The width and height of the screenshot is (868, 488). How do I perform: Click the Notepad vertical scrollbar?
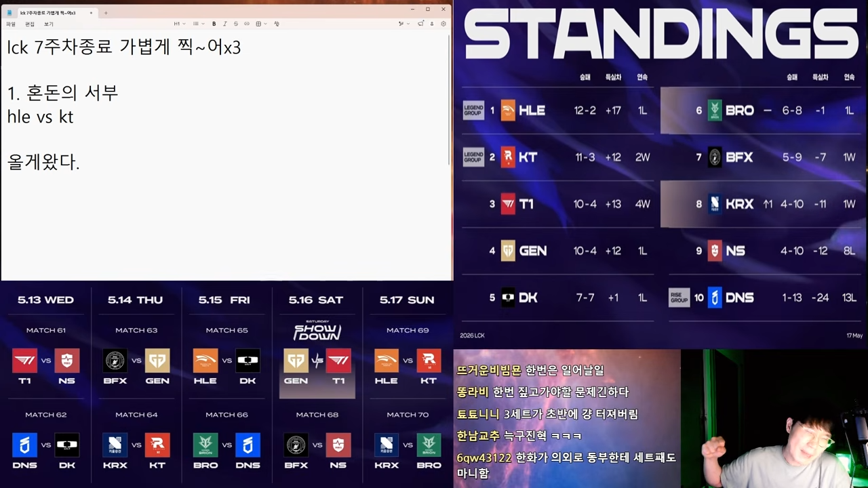tap(450, 98)
